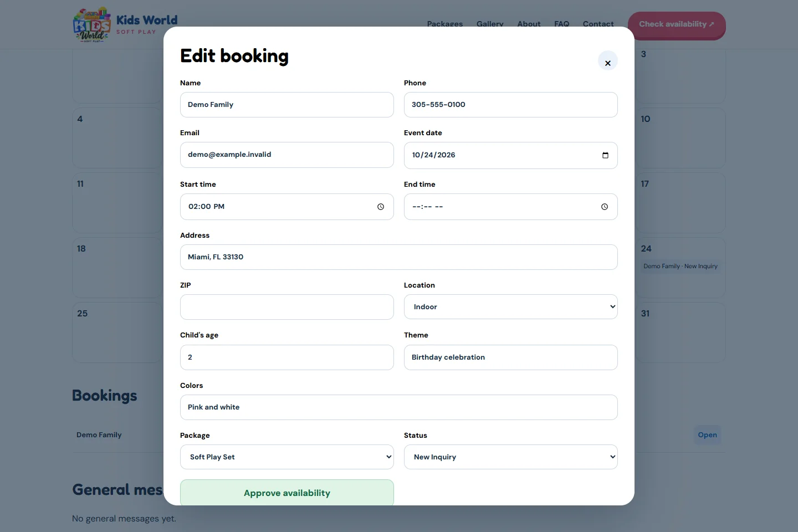Open the Status dropdown New Inquiry
798x532 pixels.
point(511,457)
